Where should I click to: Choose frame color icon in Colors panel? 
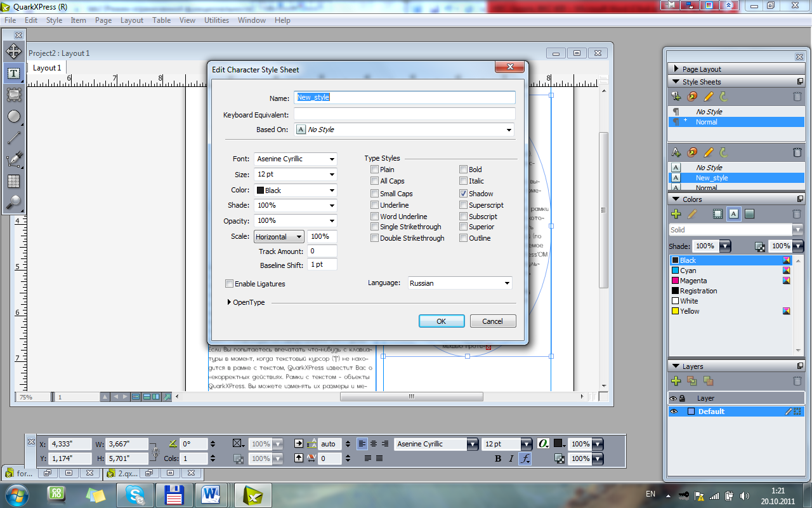718,215
